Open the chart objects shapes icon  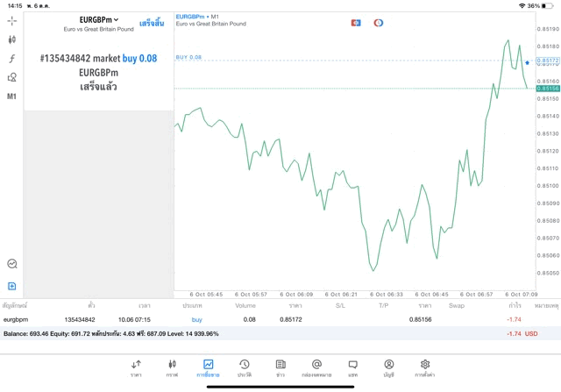click(12, 77)
